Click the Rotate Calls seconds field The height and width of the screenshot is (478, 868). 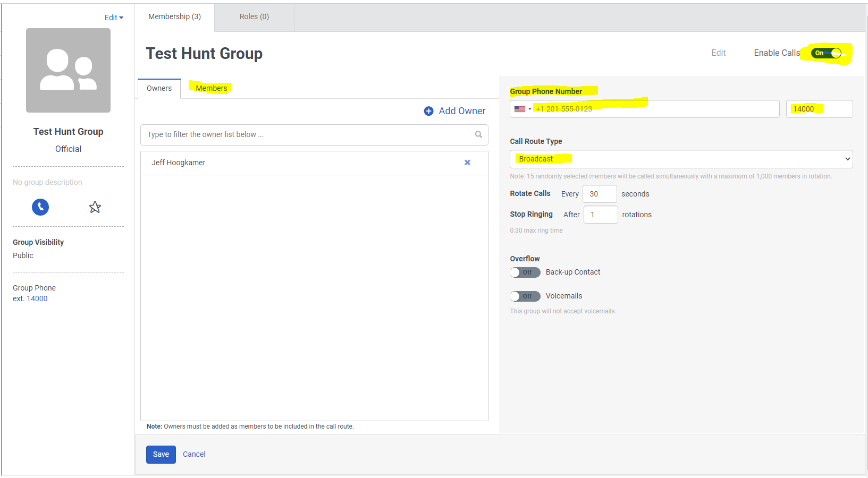click(x=599, y=194)
